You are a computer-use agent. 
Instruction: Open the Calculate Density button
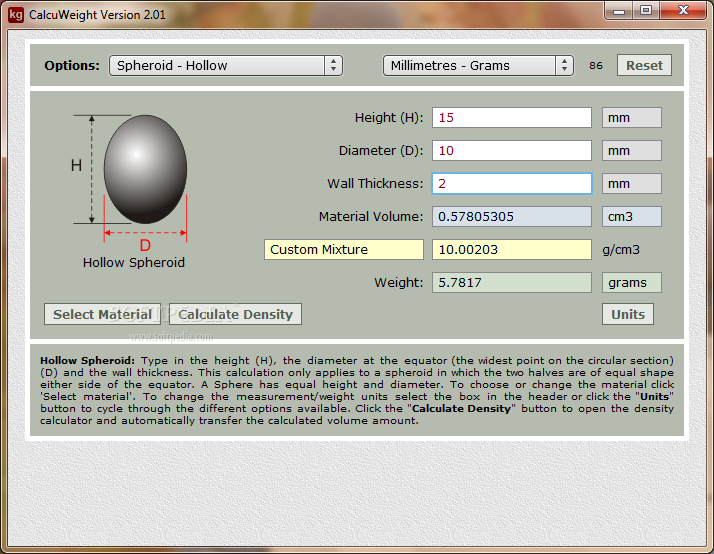[235, 314]
